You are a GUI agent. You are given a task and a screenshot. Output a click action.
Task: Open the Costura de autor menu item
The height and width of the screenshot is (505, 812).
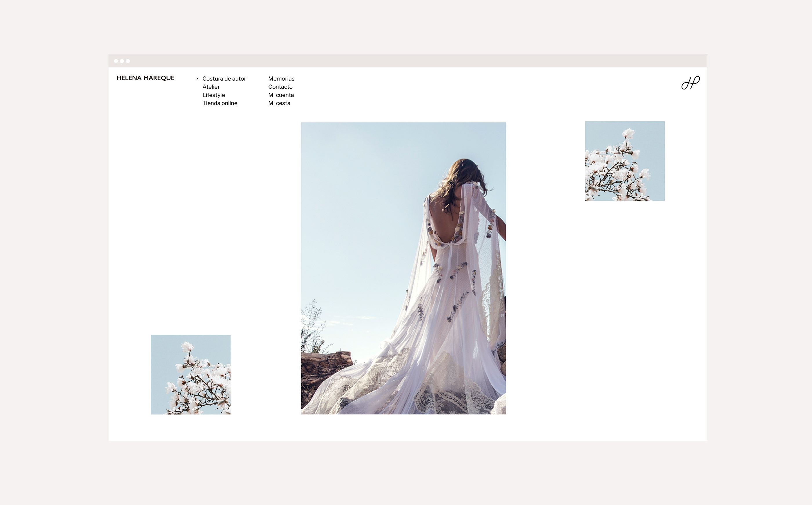point(224,79)
